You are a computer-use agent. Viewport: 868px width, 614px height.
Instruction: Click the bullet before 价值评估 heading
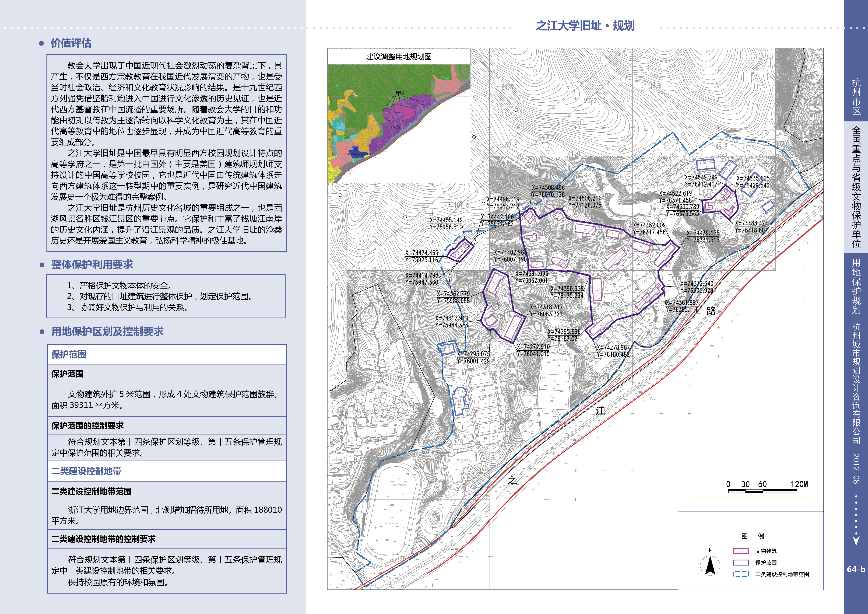coord(42,43)
